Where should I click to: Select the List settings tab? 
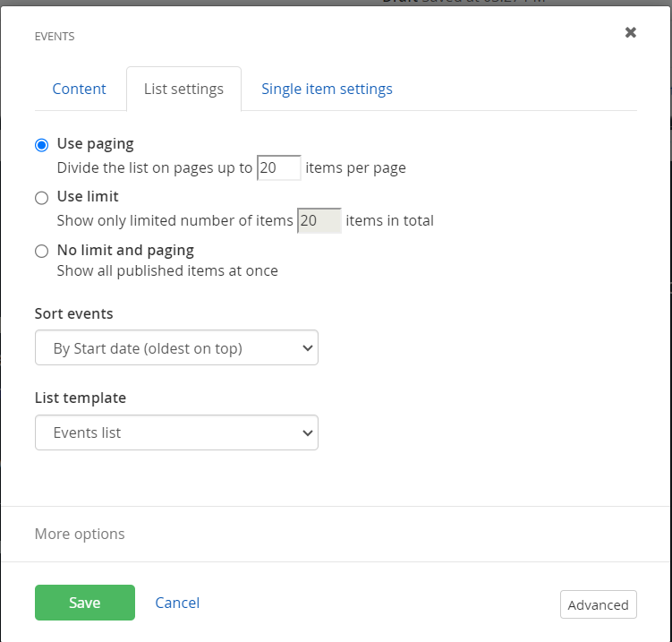click(183, 89)
